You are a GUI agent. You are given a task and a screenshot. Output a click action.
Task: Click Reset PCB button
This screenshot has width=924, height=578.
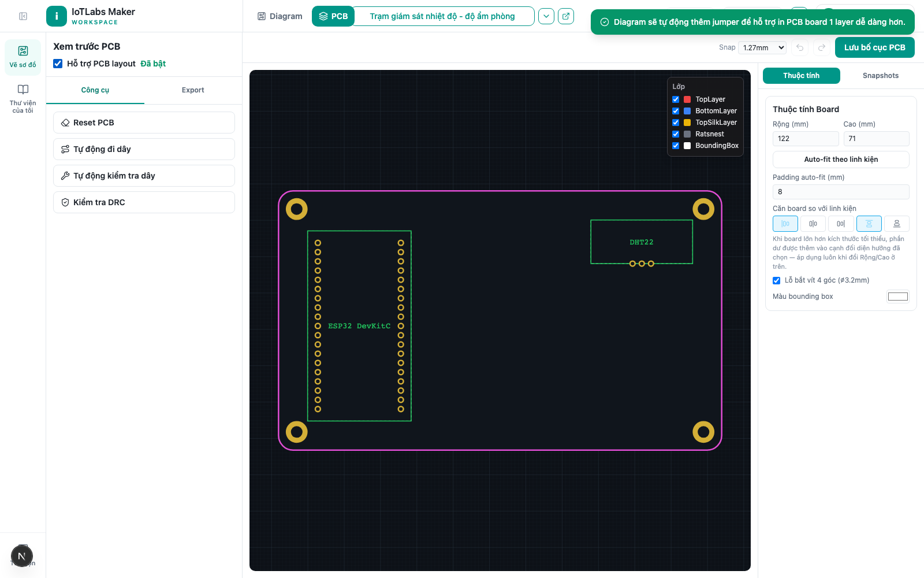[x=144, y=123]
